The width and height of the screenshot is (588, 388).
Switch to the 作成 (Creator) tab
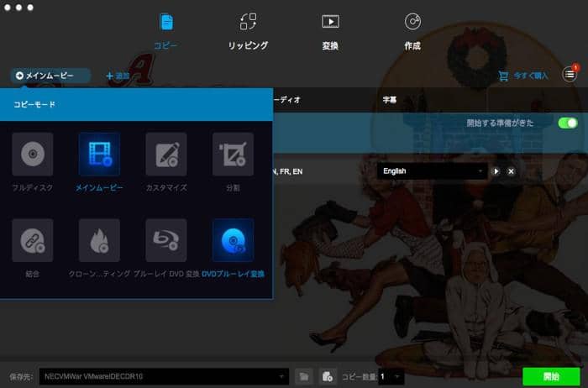[412, 31]
